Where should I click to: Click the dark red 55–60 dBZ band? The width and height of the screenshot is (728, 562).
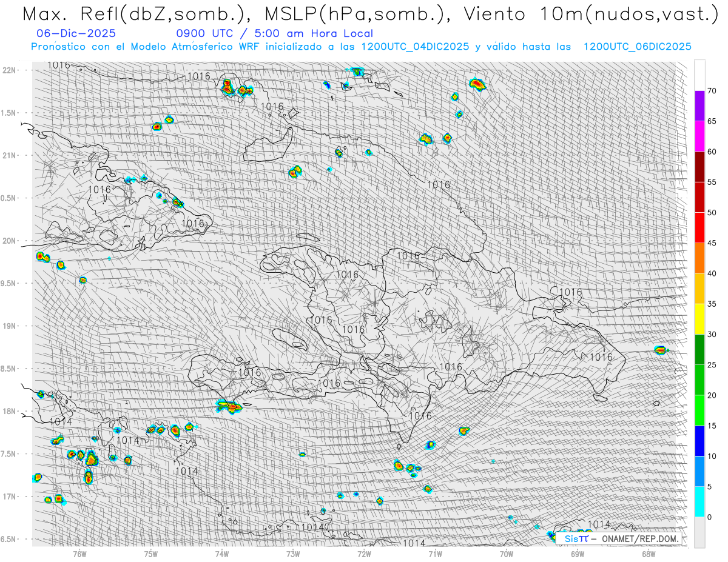(x=699, y=167)
